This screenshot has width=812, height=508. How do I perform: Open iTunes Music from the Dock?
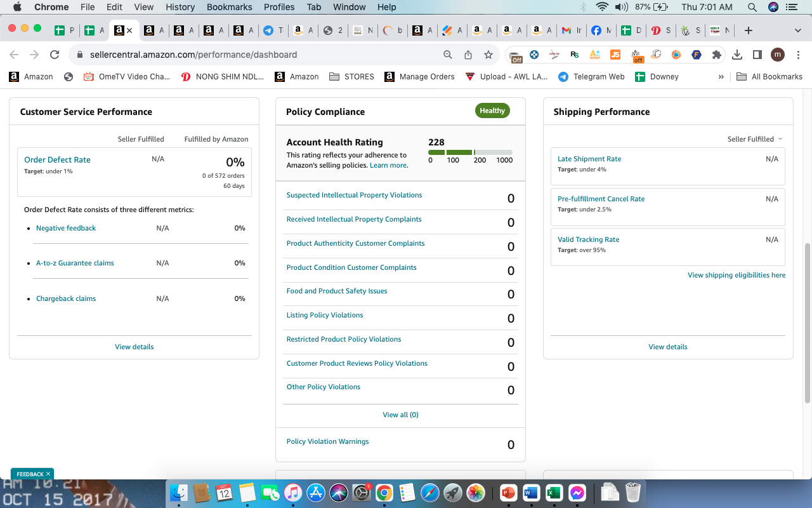(292, 492)
